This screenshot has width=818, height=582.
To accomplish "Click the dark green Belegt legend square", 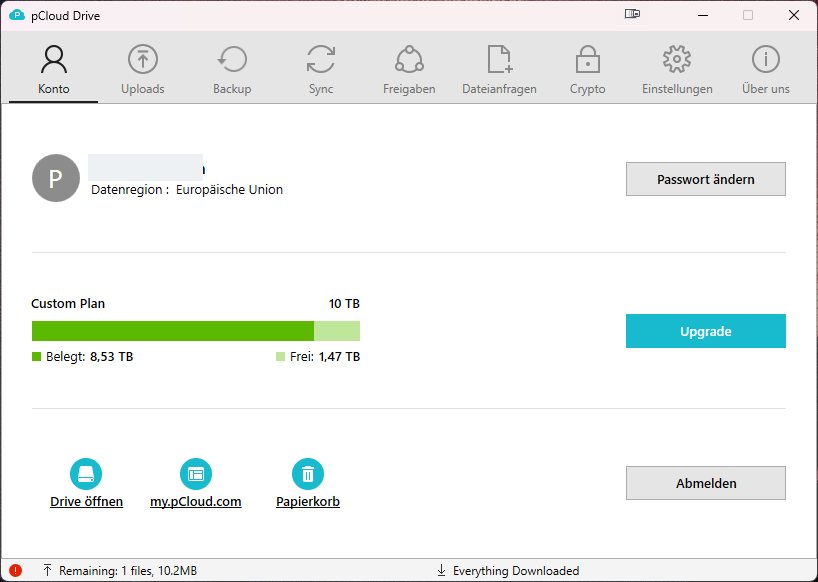I will coord(37,357).
